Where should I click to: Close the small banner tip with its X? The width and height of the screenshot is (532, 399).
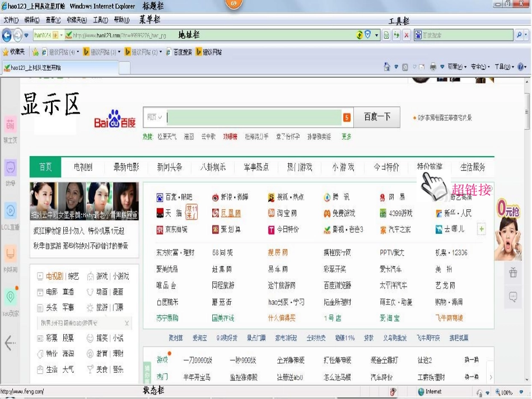(x=127, y=323)
